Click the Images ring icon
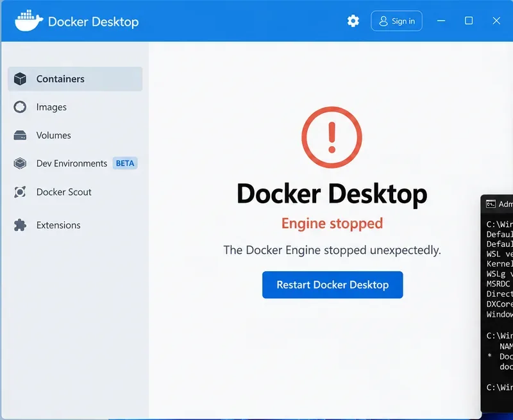The height and width of the screenshot is (420, 513). (x=20, y=107)
